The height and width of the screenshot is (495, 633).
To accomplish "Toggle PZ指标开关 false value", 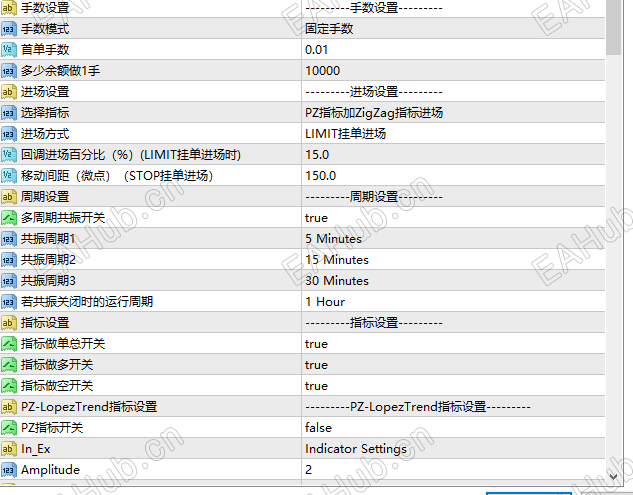I will (453, 428).
